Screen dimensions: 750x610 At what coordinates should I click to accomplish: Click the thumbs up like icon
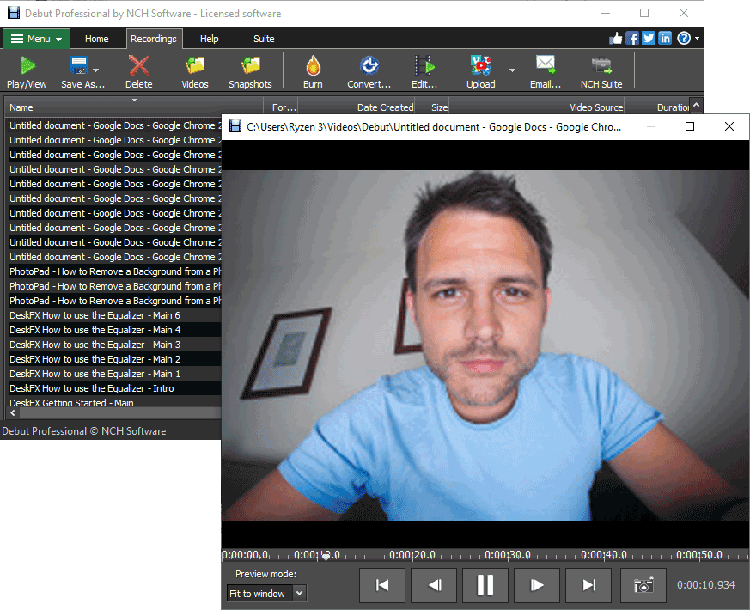click(x=616, y=38)
